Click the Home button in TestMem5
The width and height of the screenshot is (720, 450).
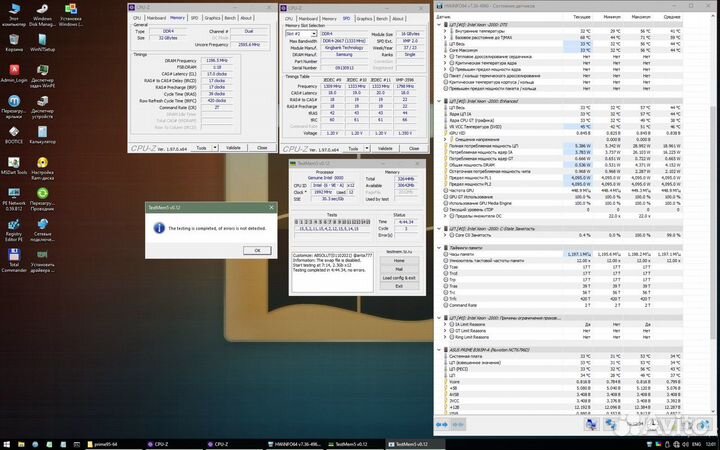pyautogui.click(x=399, y=261)
